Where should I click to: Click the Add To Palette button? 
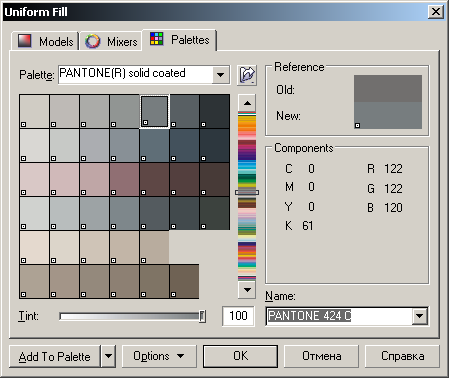(55, 356)
